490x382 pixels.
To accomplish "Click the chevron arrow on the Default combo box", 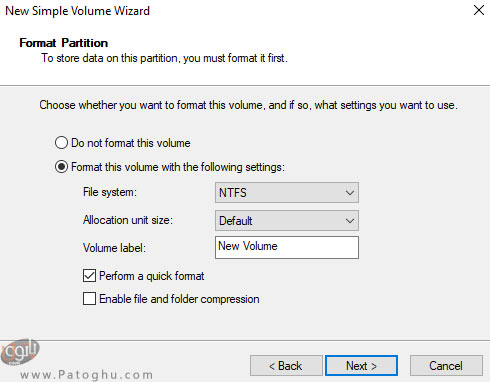I will (350, 221).
